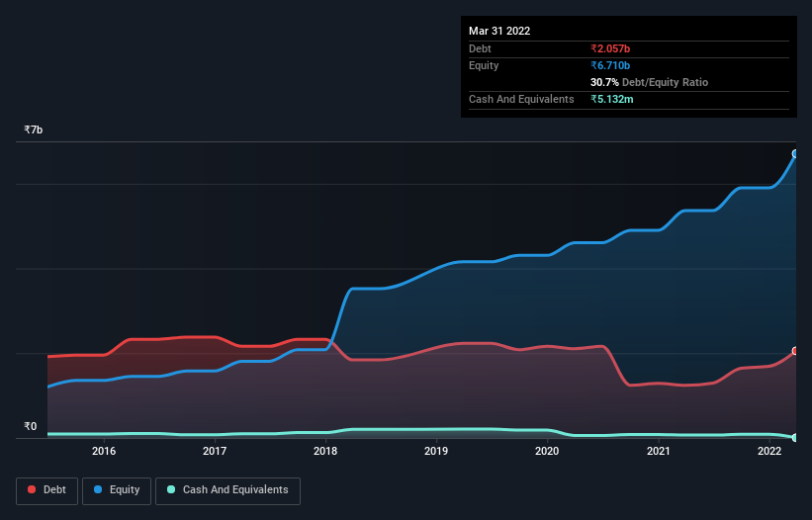Viewport: 812px width, 520px height.
Task: Click the blue Equity legend dot
Action: tap(98, 489)
